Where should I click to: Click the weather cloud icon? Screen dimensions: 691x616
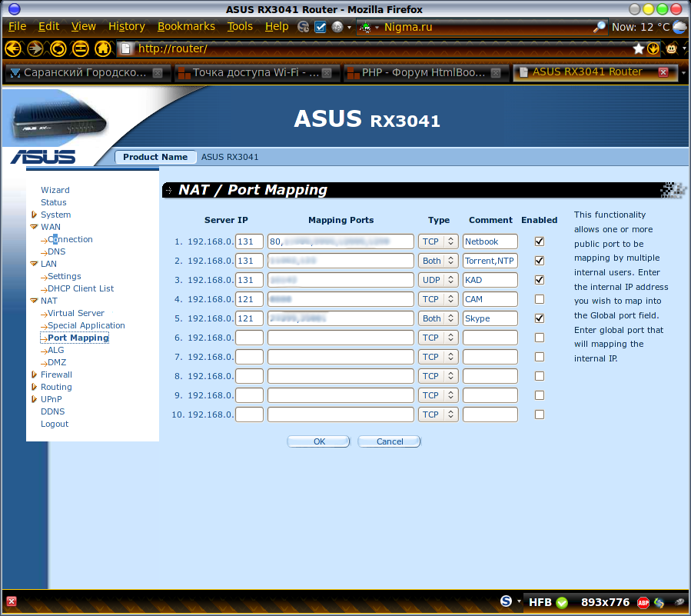click(680, 27)
